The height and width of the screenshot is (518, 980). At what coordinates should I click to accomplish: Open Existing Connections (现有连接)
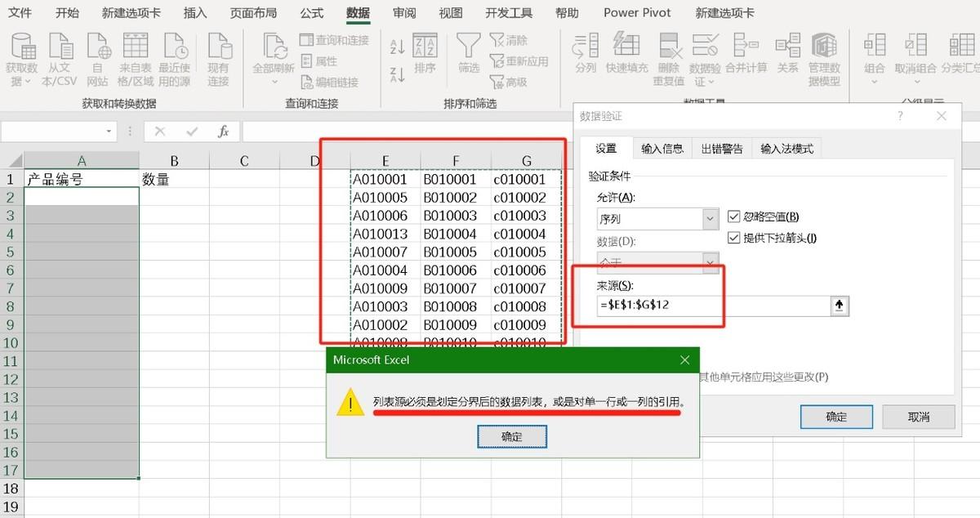(x=218, y=59)
